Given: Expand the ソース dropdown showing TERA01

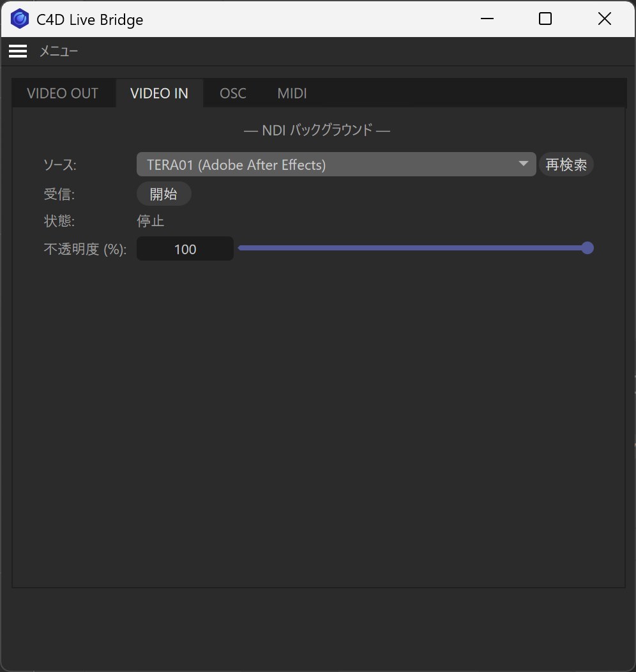Looking at the screenshot, I should coord(337,164).
